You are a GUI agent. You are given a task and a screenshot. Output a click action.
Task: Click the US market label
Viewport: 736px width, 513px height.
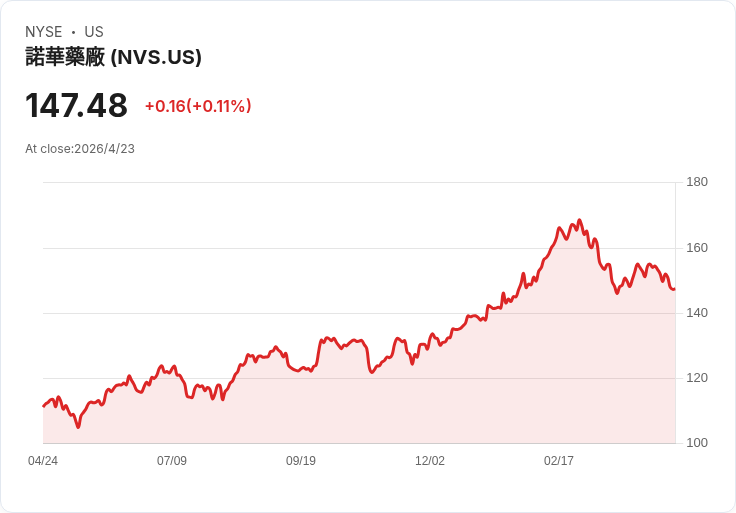point(94,32)
